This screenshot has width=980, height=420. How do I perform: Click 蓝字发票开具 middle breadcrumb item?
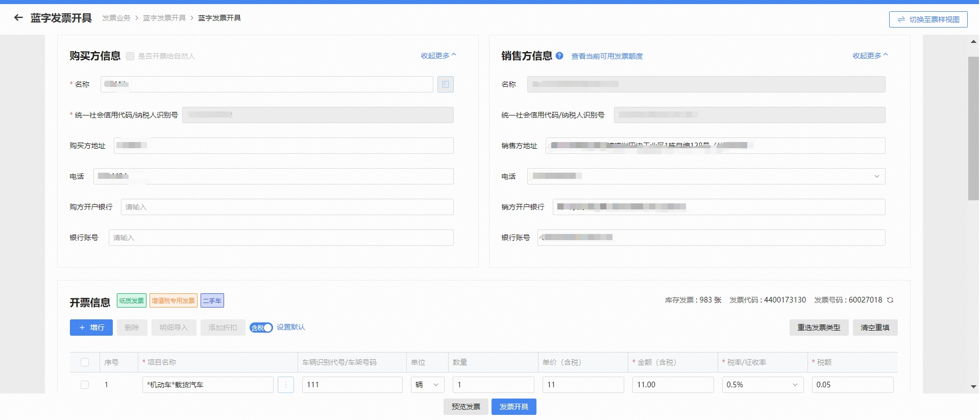164,18
